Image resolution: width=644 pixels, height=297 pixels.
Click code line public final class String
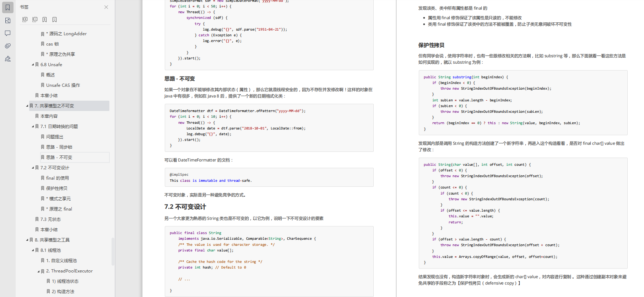pyautogui.click(x=195, y=233)
